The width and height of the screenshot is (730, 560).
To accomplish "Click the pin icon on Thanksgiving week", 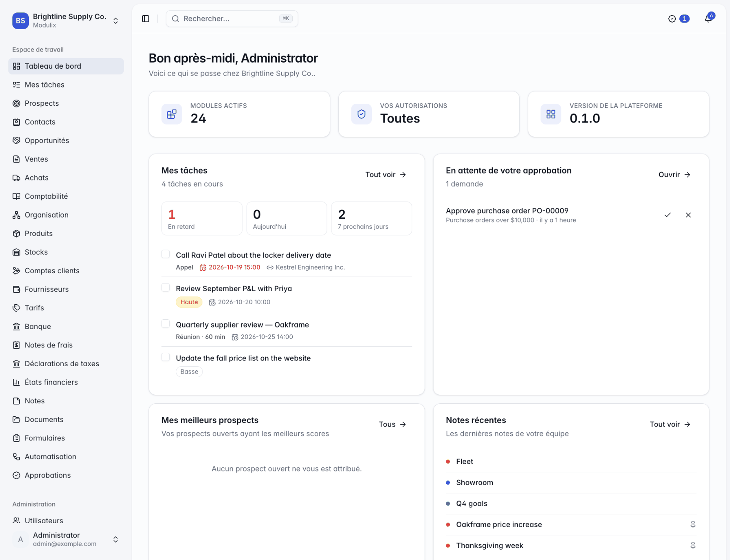I will [x=693, y=546].
